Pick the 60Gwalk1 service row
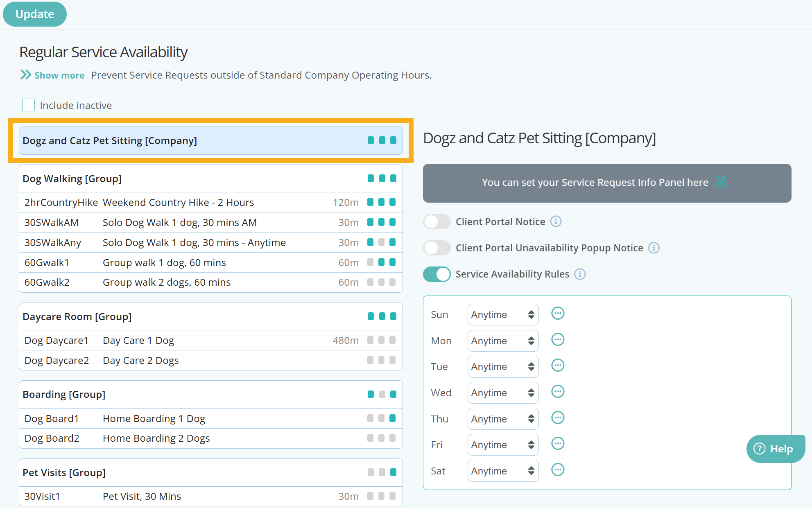The width and height of the screenshot is (812, 508). pyautogui.click(x=211, y=262)
